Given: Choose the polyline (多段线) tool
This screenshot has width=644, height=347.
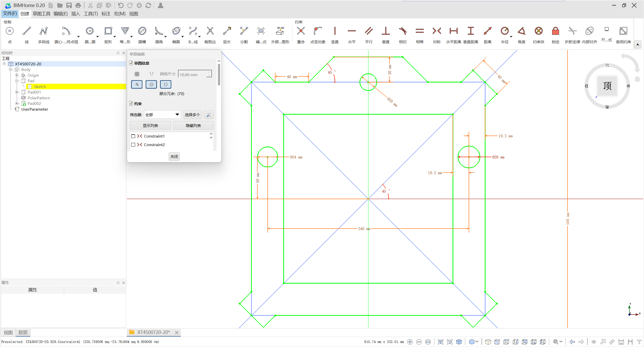Looking at the screenshot, I should pos(44,34).
